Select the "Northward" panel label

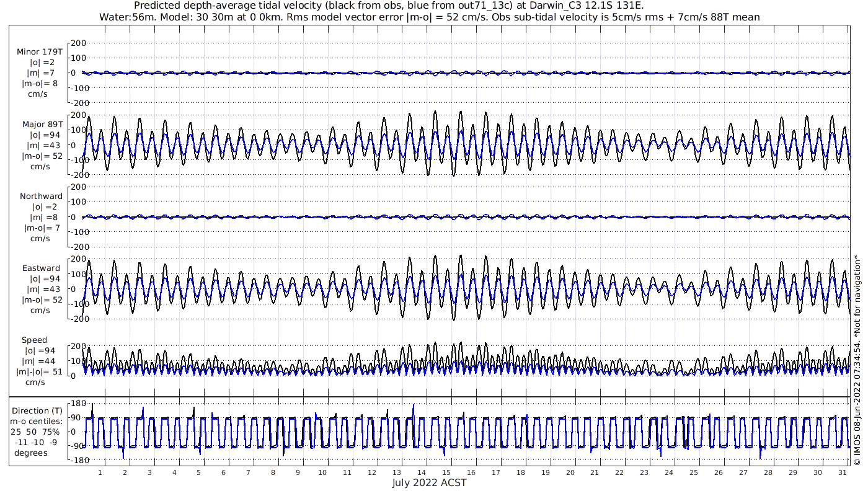[x=41, y=197]
